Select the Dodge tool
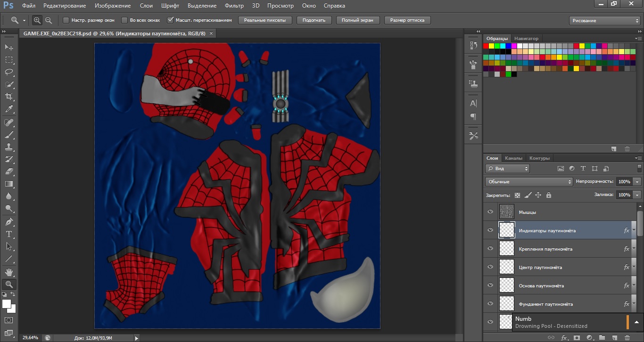This screenshot has height=342, width=644. coord(9,208)
